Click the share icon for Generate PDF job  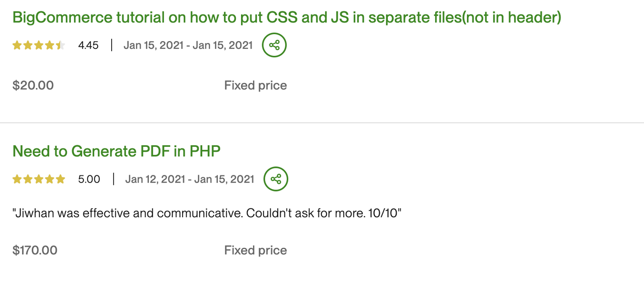[x=276, y=179]
